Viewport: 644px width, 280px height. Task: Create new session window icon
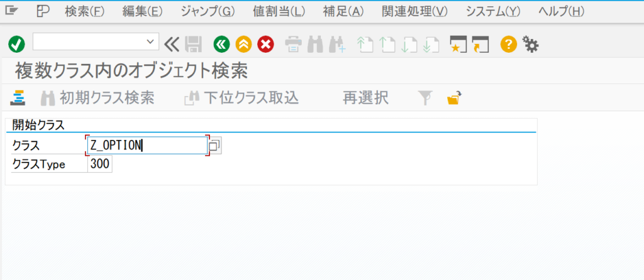tap(458, 45)
